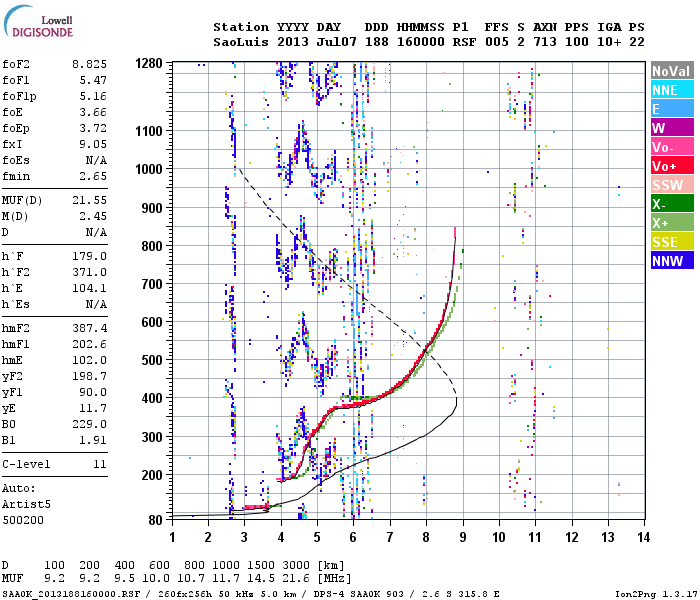
Task: Click the foF1 value 5.47
Action: pyautogui.click(x=93, y=80)
